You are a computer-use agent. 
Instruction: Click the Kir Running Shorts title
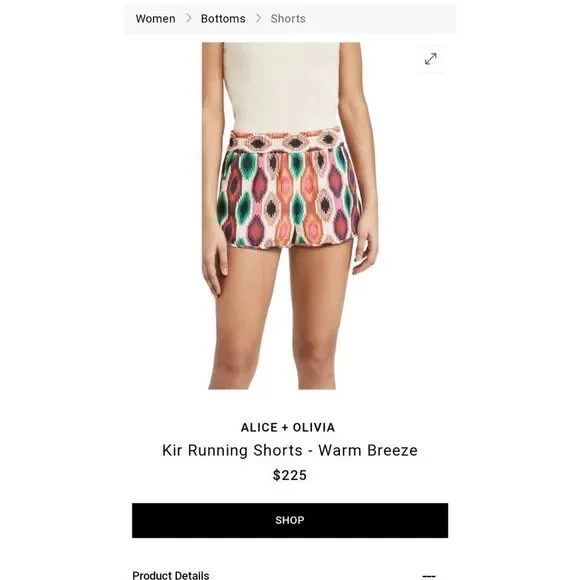(x=290, y=451)
